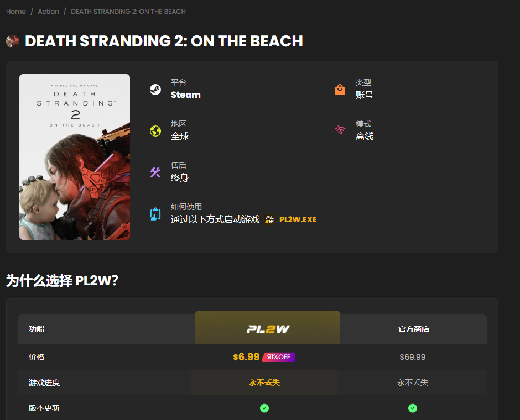Click the $69.99 official store price
This screenshot has width=520, height=420.
[x=413, y=357]
